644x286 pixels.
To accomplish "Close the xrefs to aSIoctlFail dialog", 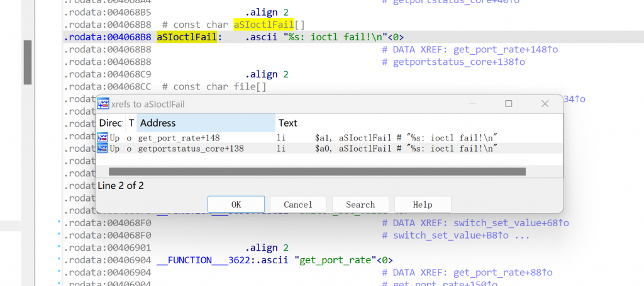I will click(545, 103).
